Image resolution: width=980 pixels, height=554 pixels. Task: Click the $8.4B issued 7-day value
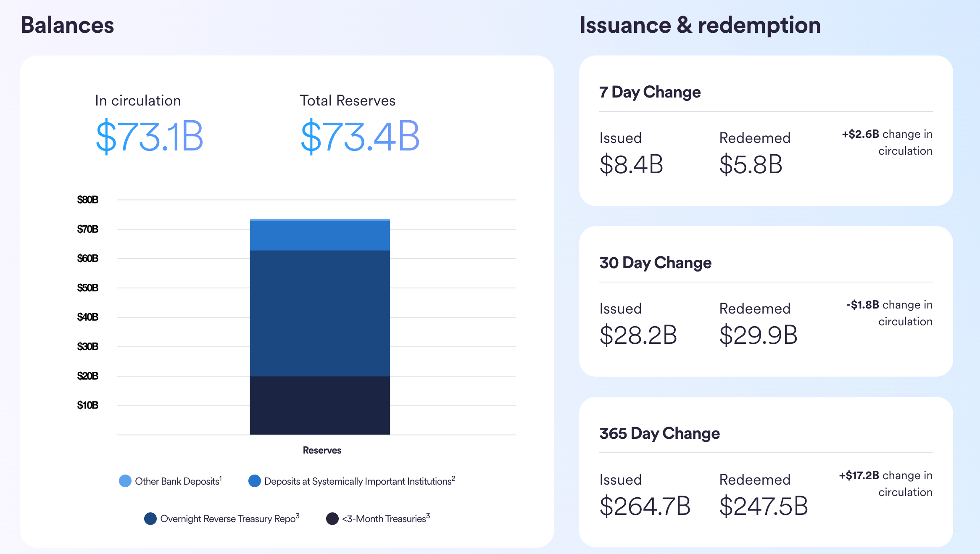(631, 164)
